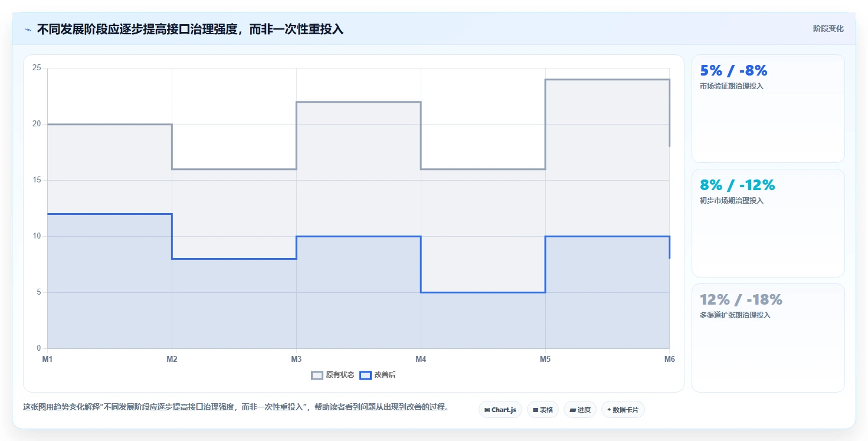Click the 多渠道扩张期治理投入 label
Screen dimensions: 868x441
[x=735, y=315]
